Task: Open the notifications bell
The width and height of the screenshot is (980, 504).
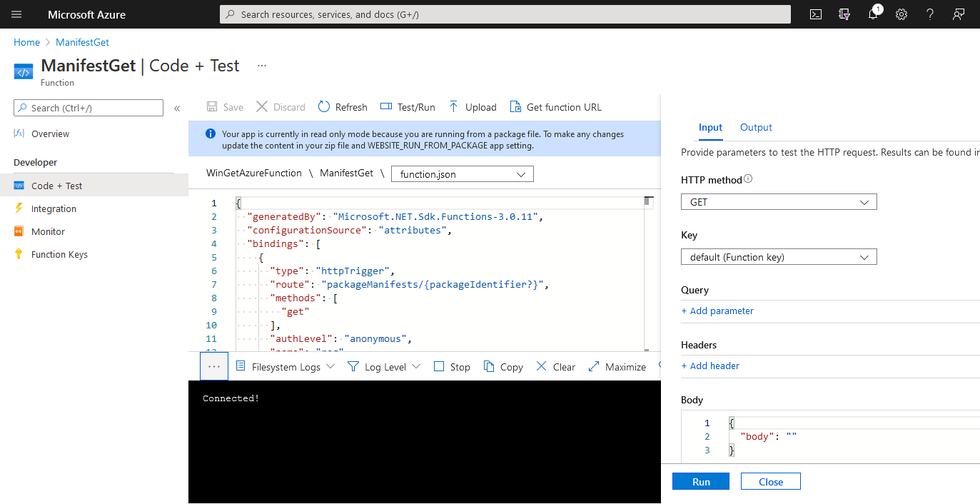Action: [x=873, y=14]
